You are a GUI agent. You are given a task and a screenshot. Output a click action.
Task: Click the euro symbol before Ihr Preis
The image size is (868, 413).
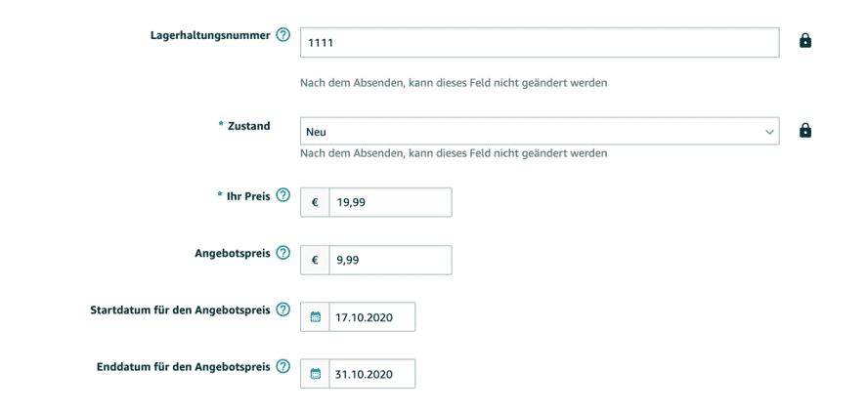tap(315, 203)
